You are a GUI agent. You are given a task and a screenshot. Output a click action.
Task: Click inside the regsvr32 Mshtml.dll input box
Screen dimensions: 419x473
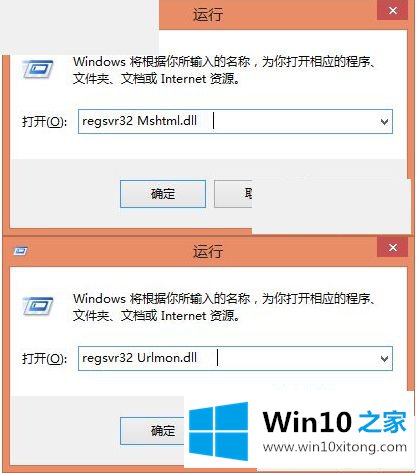coord(235,122)
